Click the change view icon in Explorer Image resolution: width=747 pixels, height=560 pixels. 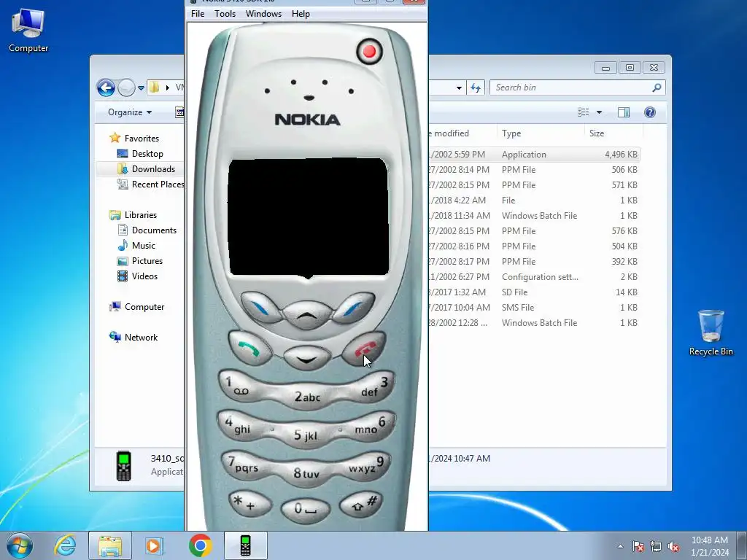tap(584, 112)
